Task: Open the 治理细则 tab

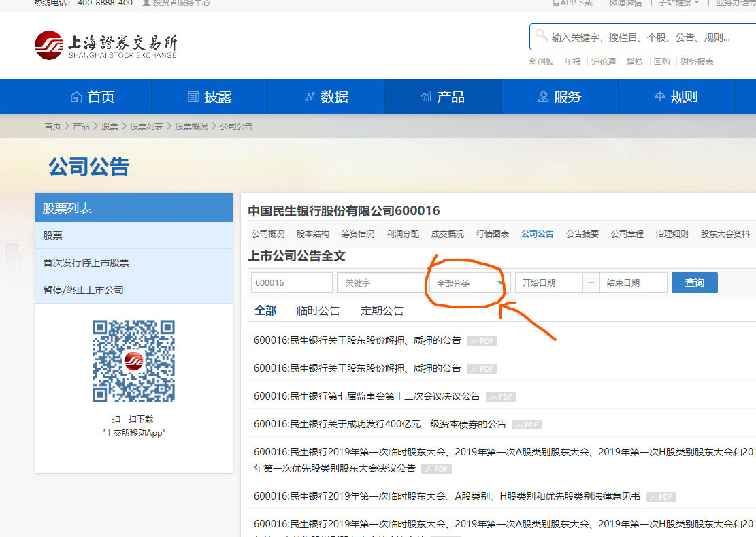Action: [672, 234]
